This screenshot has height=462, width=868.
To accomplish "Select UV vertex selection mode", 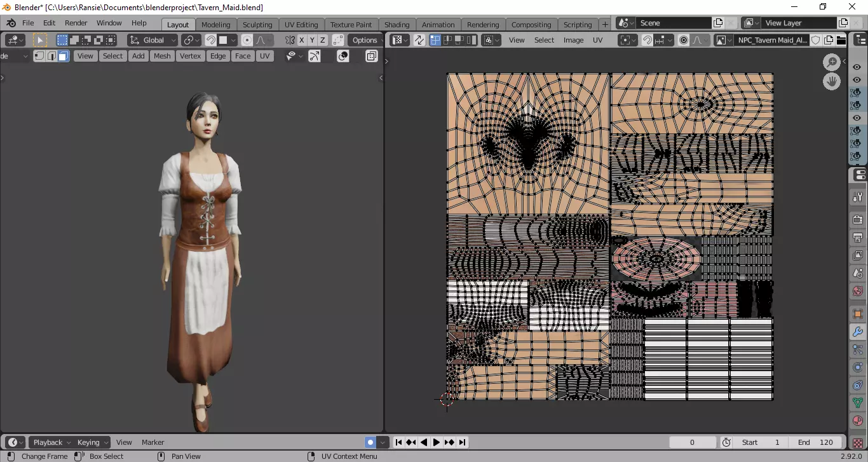I will point(435,40).
